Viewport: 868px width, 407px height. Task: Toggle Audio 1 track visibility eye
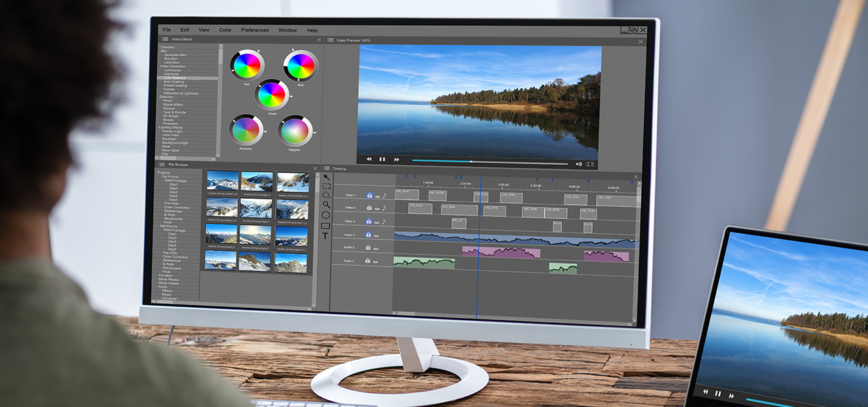(376, 235)
